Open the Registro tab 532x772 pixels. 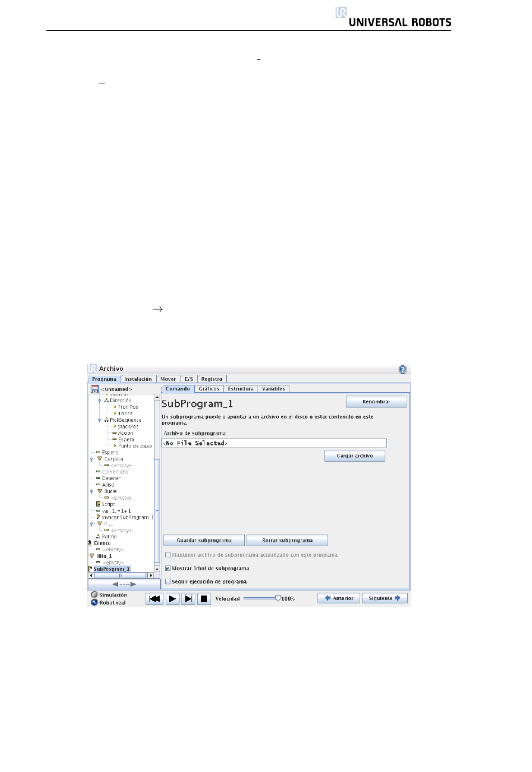212,379
